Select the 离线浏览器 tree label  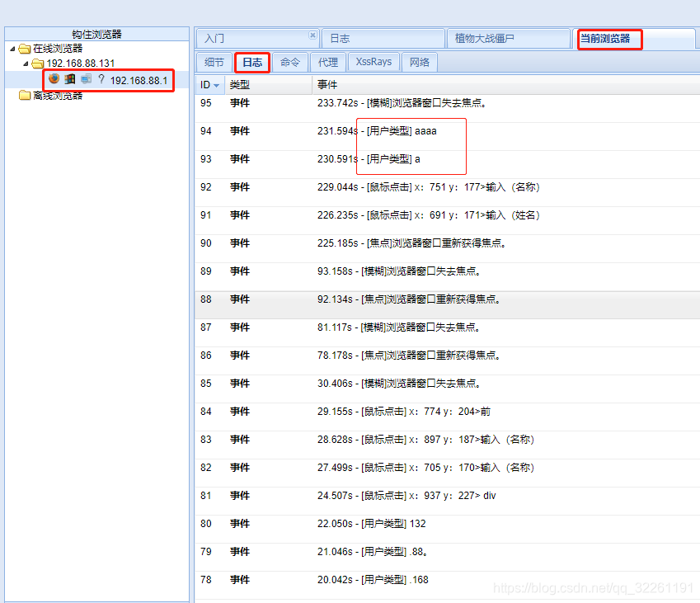[x=58, y=95]
